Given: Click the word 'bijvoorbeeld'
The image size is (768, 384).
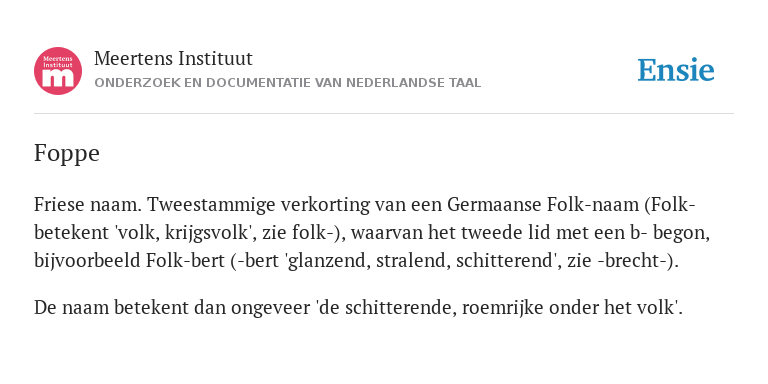Looking at the screenshot, I should click(x=87, y=261).
